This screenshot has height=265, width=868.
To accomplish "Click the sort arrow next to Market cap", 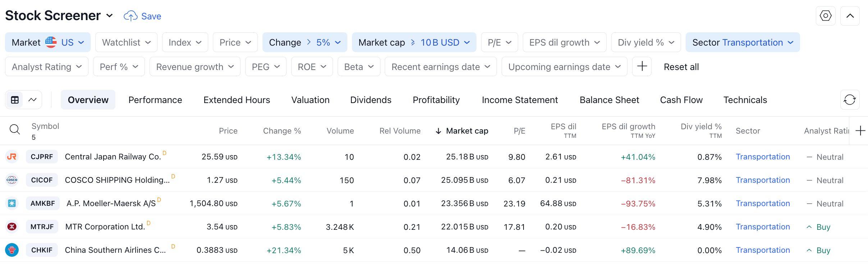I will [x=438, y=131].
